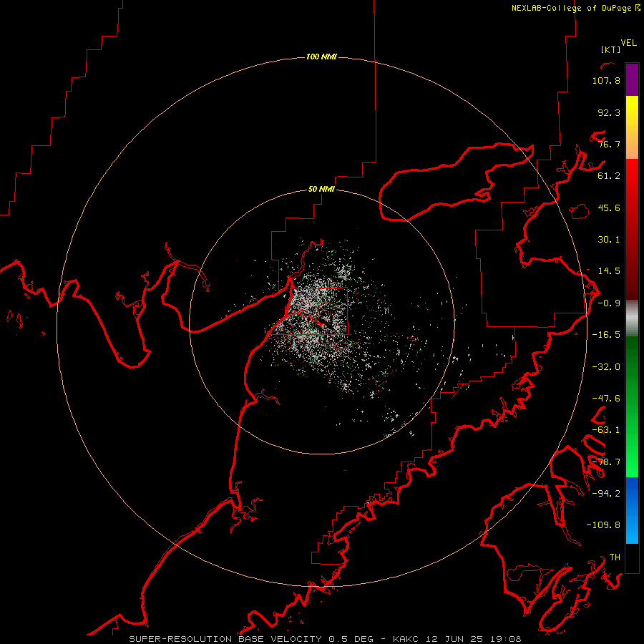Click the -63.1 value on velocity scale
644x644 pixels.
[x=606, y=430]
